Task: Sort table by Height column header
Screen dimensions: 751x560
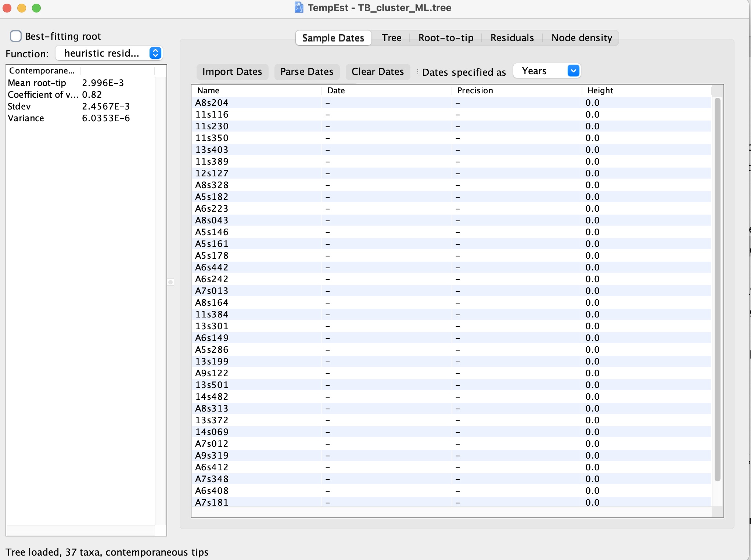Action: point(647,91)
